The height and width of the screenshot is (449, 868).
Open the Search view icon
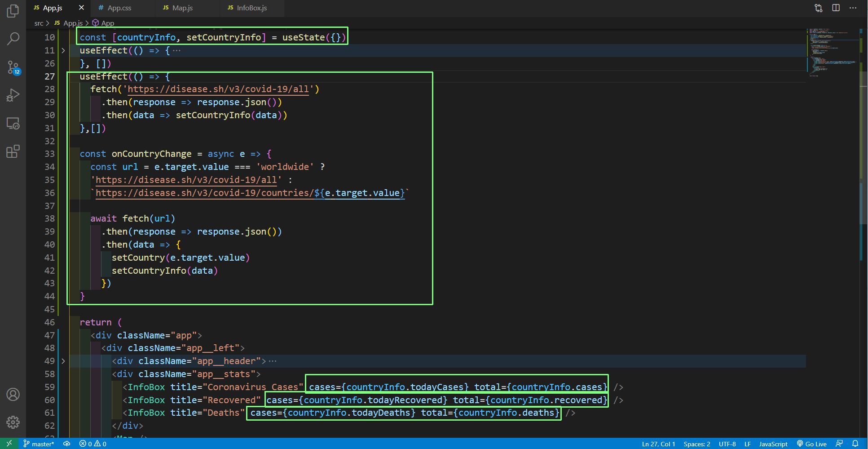click(13, 39)
